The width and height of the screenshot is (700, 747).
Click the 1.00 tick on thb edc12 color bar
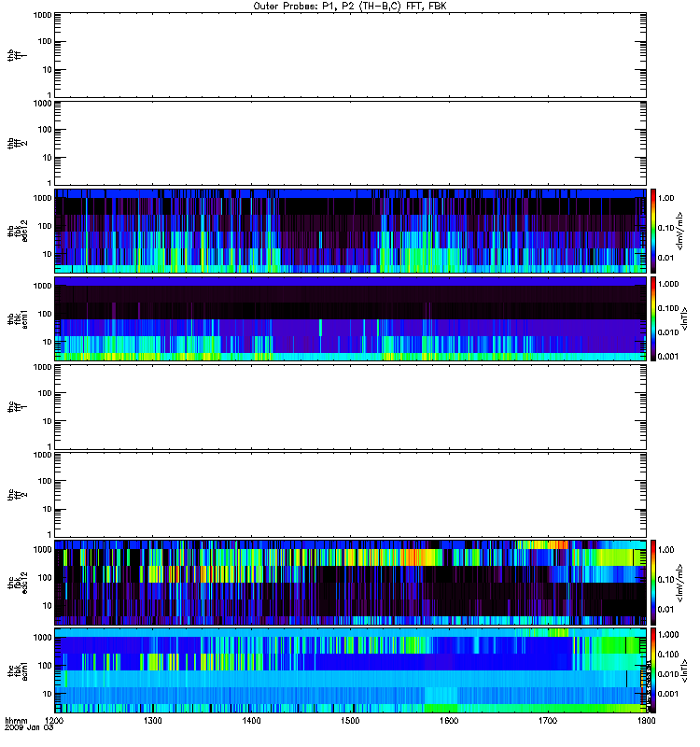(666, 198)
